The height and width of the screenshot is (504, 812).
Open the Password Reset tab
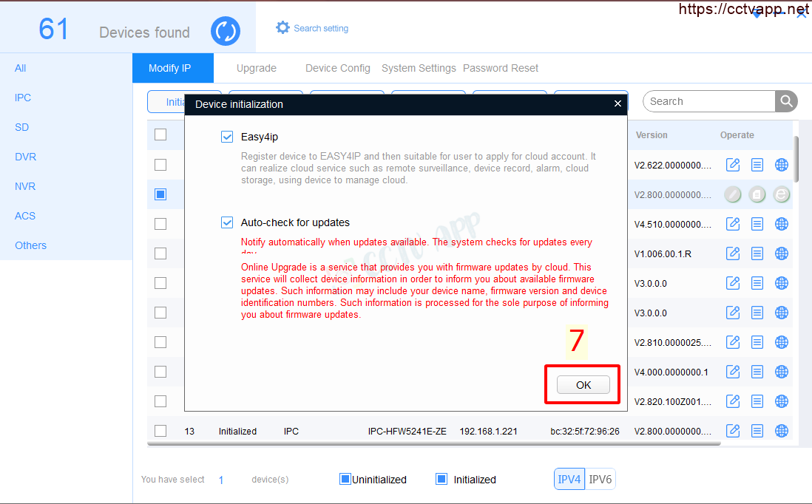501,68
